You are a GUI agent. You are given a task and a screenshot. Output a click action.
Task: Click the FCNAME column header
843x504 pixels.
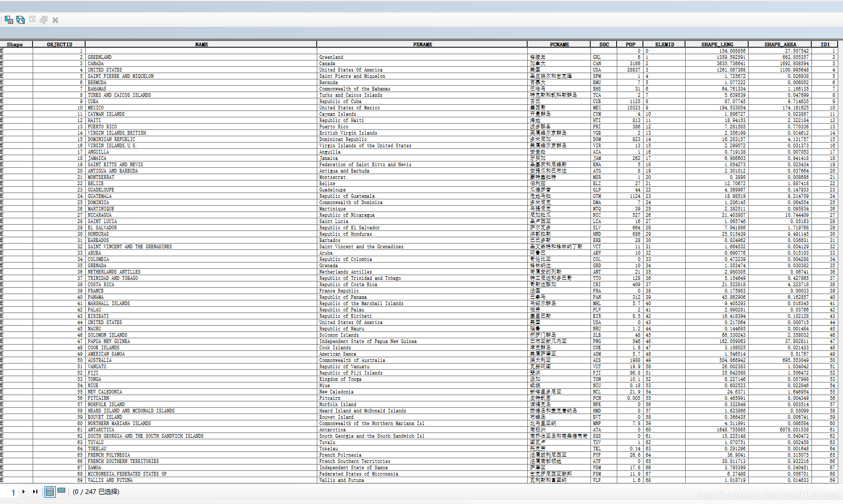pyautogui.click(x=559, y=44)
